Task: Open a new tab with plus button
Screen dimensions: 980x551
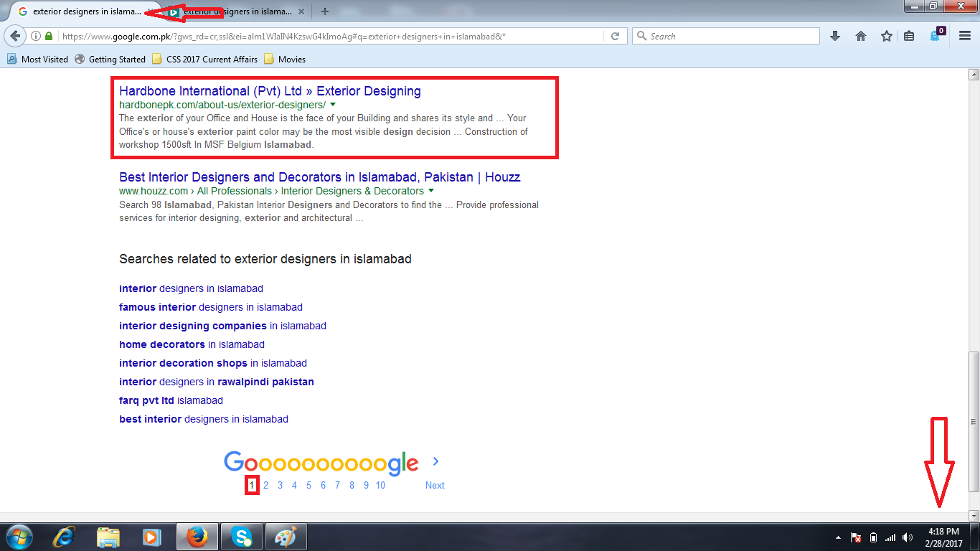Action: pos(325,11)
